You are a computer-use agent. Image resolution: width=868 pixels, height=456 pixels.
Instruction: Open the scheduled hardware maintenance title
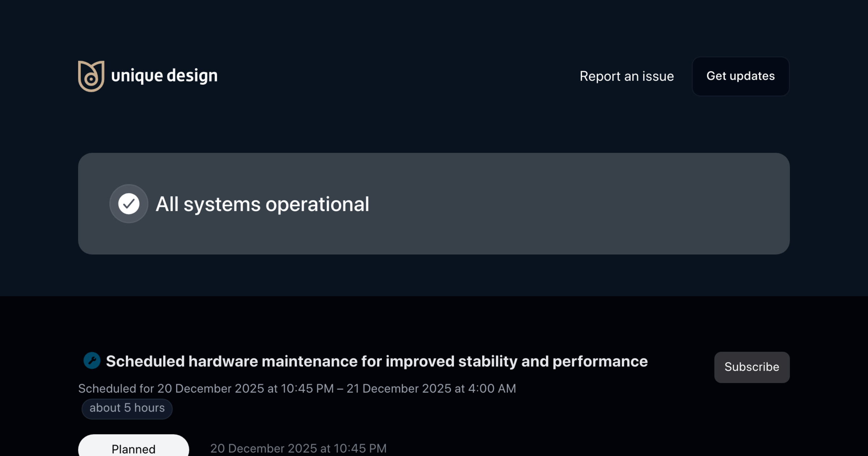(x=376, y=361)
